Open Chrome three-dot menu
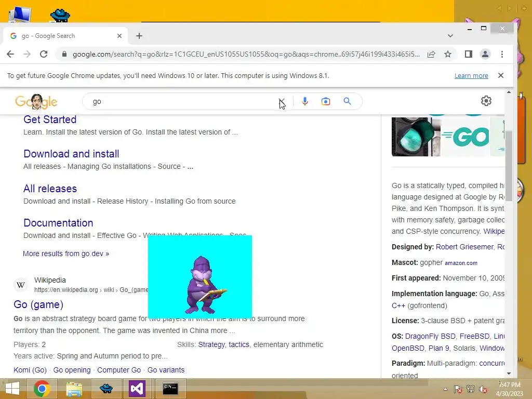This screenshot has height=399, width=532. 502,54
